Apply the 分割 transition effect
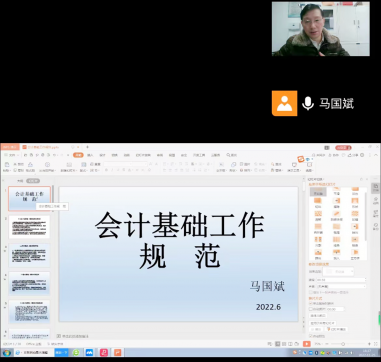Viewport: 381px width, 362px height. pyautogui.click(x=318, y=242)
